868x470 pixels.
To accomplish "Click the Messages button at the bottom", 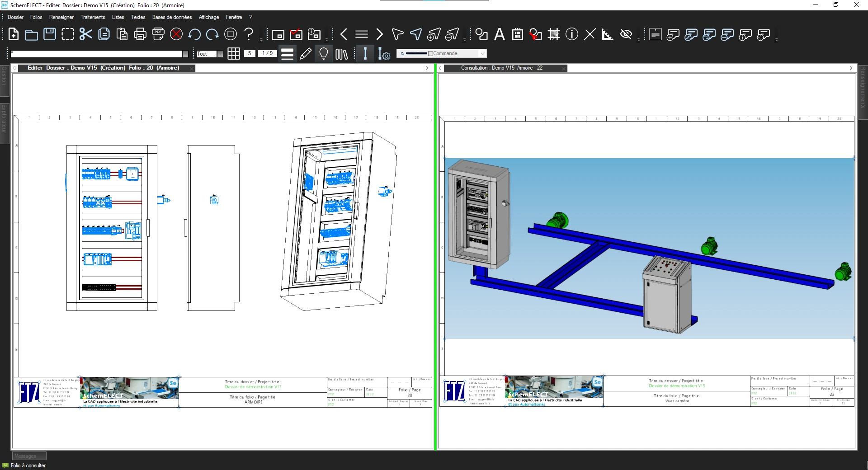I will coord(29,456).
